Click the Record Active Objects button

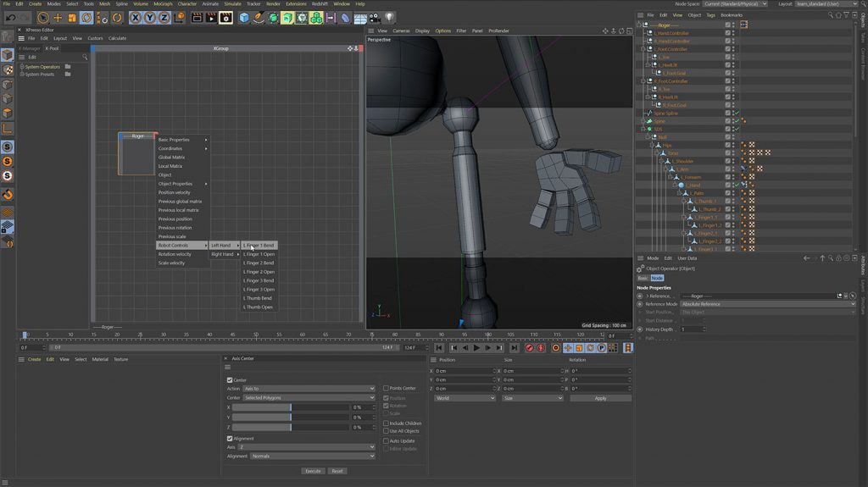(529, 347)
